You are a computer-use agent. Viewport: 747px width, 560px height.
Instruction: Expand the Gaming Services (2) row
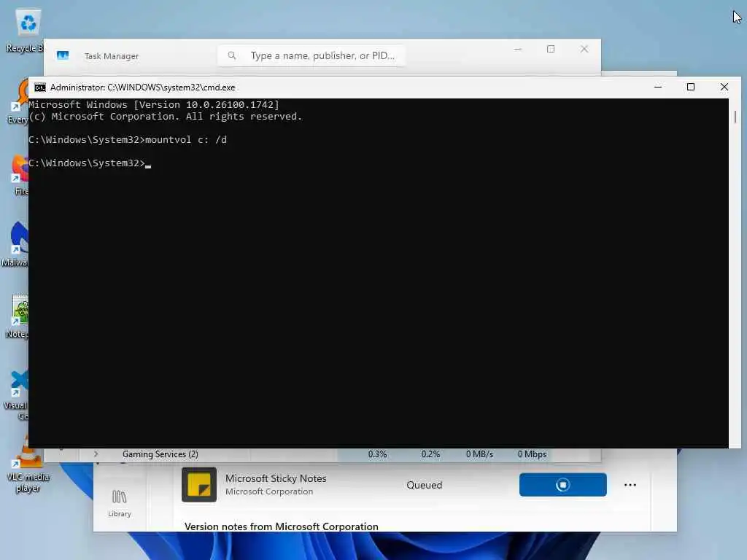point(96,454)
